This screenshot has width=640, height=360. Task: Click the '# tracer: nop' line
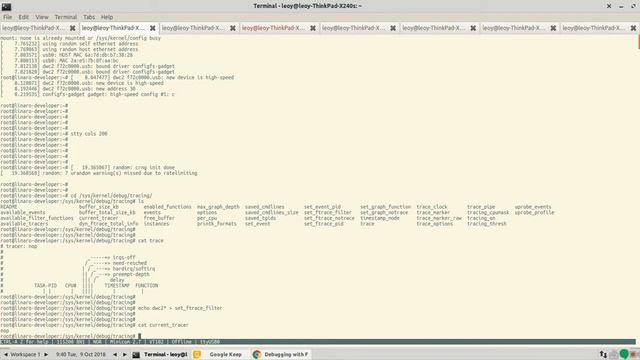(x=19, y=247)
